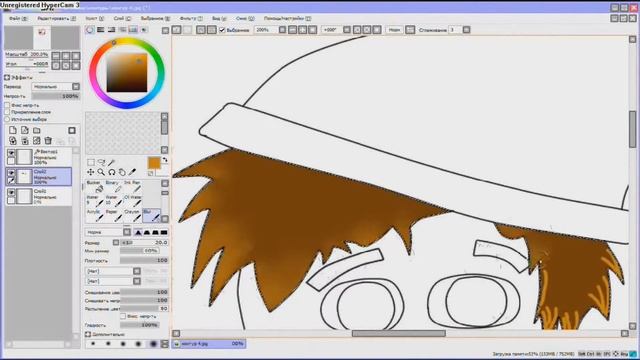Swap foreground and background colors

tap(165, 160)
